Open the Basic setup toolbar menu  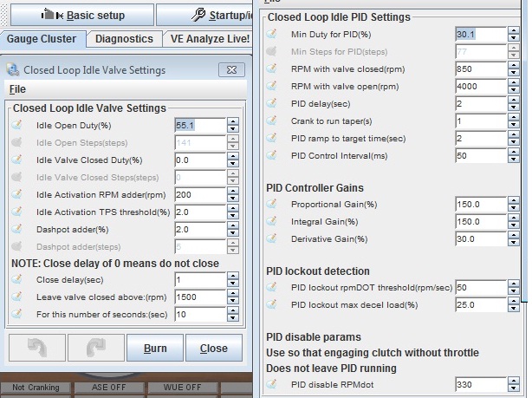pyautogui.click(x=77, y=15)
